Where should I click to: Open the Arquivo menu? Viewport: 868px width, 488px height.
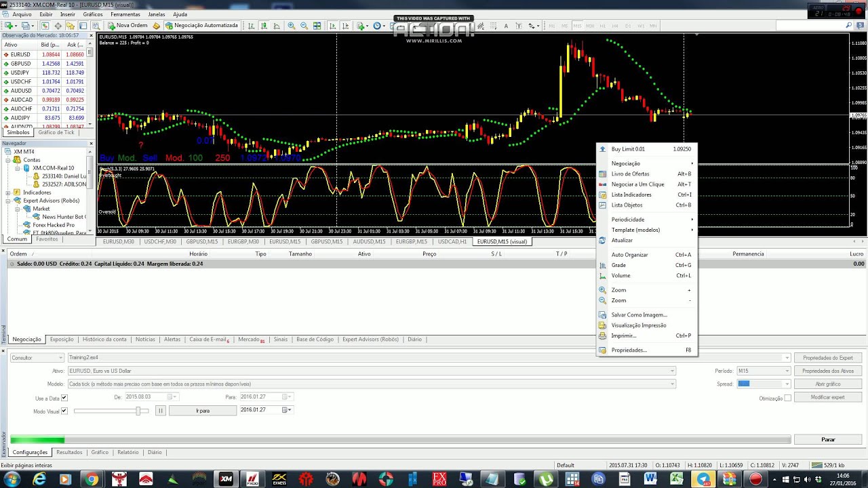(x=22, y=14)
